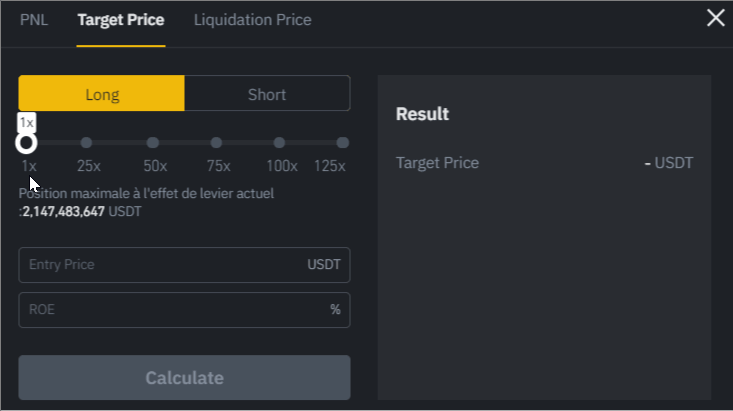
Task: Set leverage to the 25x slider mark
Action: [86, 143]
